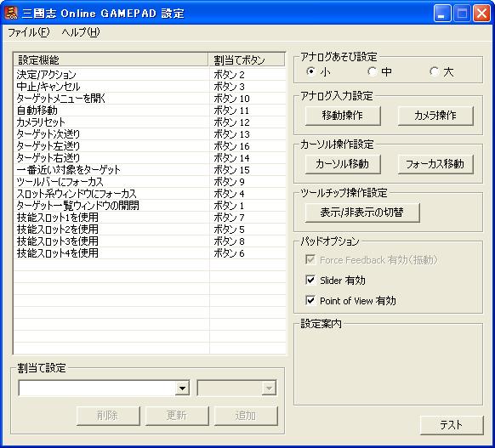
Task: Click the 三国志 Online app icon in title bar
Action: click(x=11, y=14)
